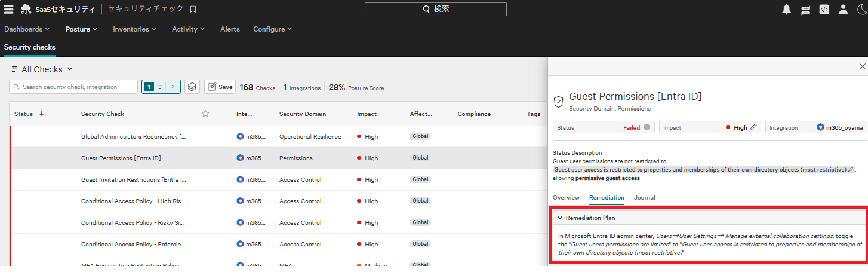Close the Guest Permissions detail panel

click(861, 66)
